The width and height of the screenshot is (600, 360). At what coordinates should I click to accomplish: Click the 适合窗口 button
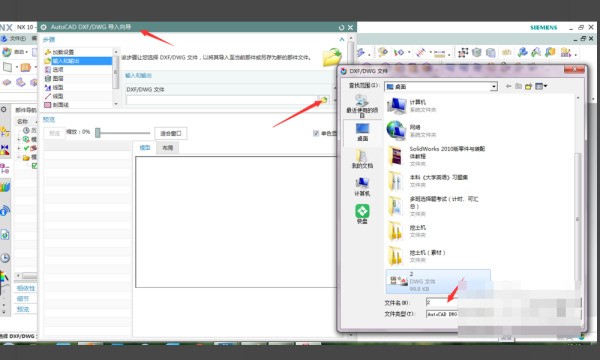tap(171, 134)
